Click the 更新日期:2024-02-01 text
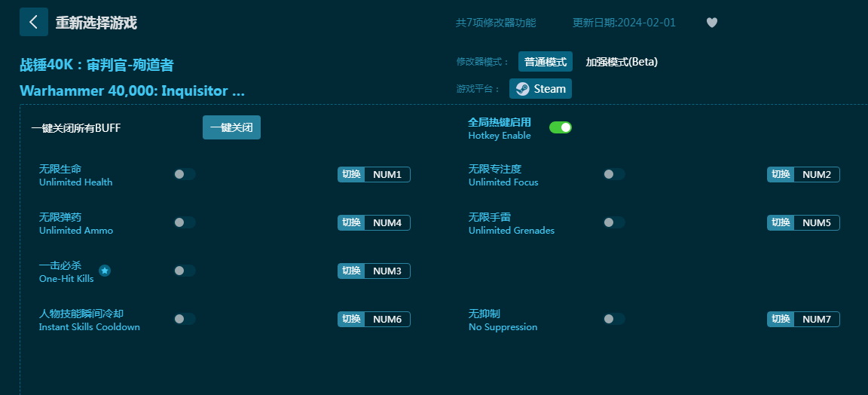This screenshot has width=868, height=395. pos(624,23)
